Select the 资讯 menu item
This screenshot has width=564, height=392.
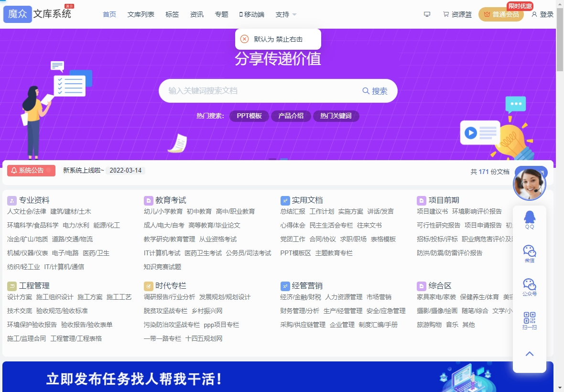(x=196, y=14)
